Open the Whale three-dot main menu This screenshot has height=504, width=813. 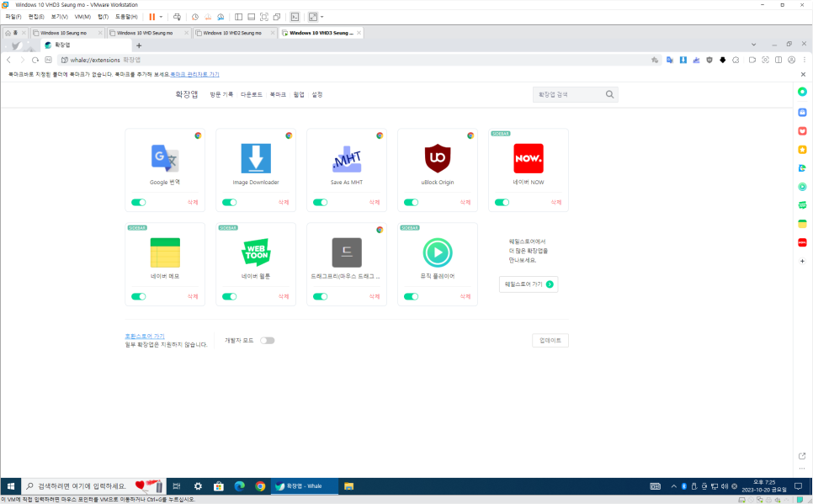click(x=805, y=60)
